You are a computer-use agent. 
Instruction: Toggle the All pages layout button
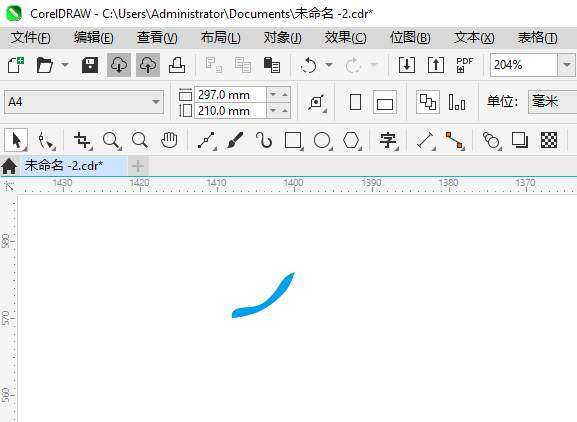tap(428, 102)
